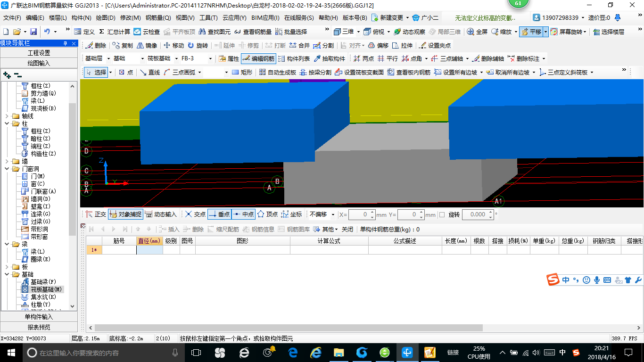
Task: Open the 构件(N) menu
Action: [x=81, y=18]
